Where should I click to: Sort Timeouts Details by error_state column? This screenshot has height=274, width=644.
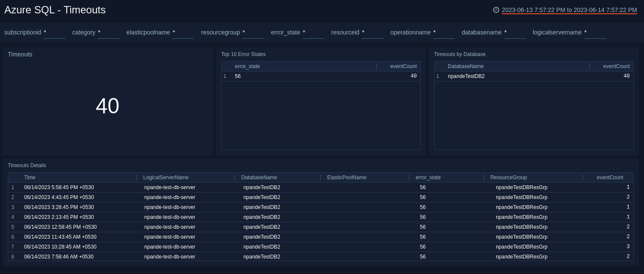point(428,177)
